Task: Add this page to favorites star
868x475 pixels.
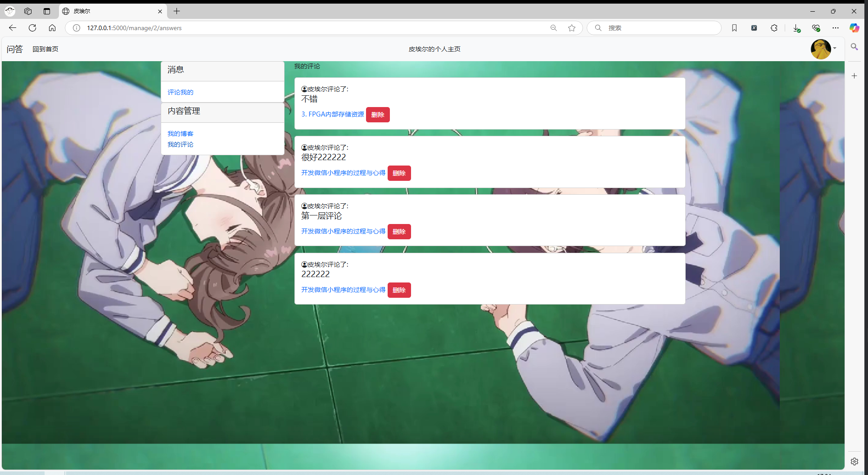Action: 572,28
